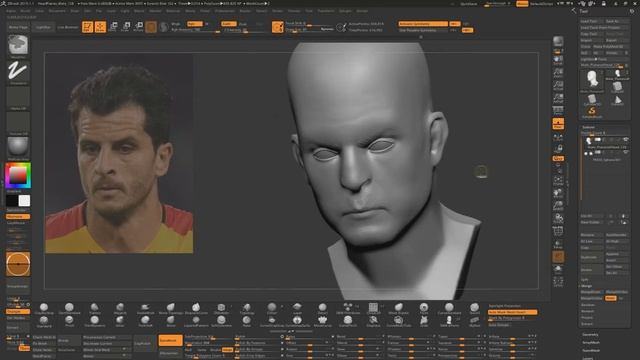Hide the first subtool with eye icon
This screenshot has width=640, height=360.
625,140
